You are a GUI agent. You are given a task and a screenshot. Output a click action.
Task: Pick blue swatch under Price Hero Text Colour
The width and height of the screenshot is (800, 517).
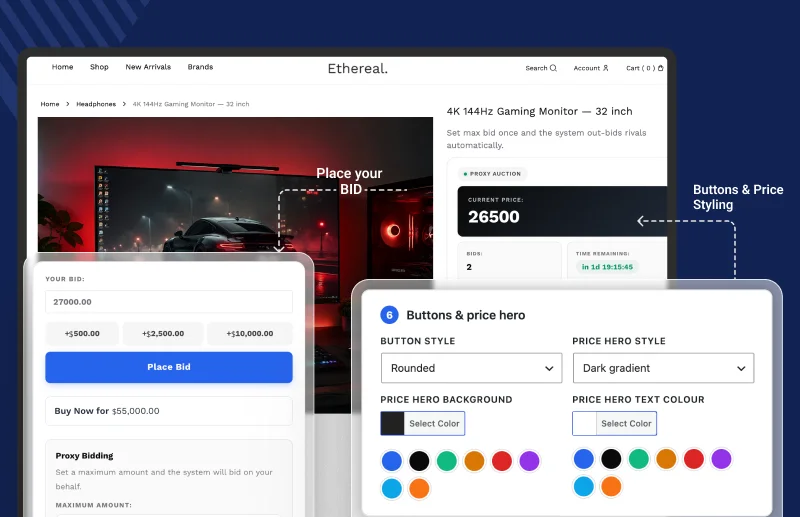point(584,459)
